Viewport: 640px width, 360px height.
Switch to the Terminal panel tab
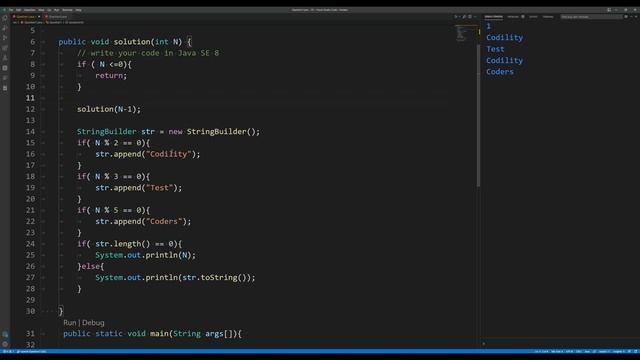tap(548, 17)
